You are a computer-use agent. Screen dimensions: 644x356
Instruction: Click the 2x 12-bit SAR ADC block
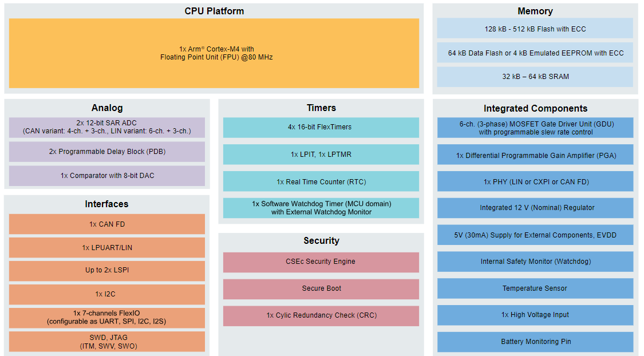[106, 128]
